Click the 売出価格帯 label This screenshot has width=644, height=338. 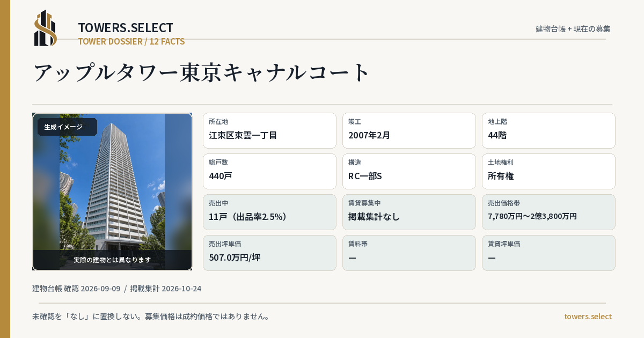(x=504, y=203)
